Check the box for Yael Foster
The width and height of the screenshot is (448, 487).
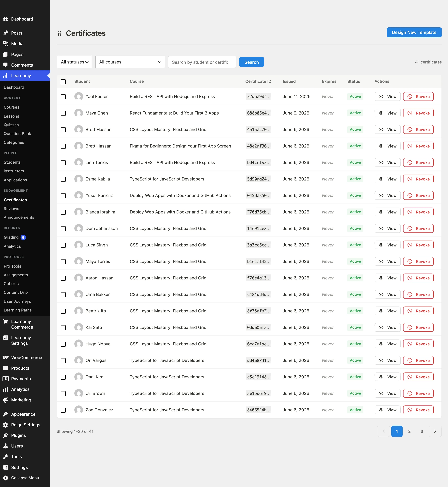tap(63, 97)
